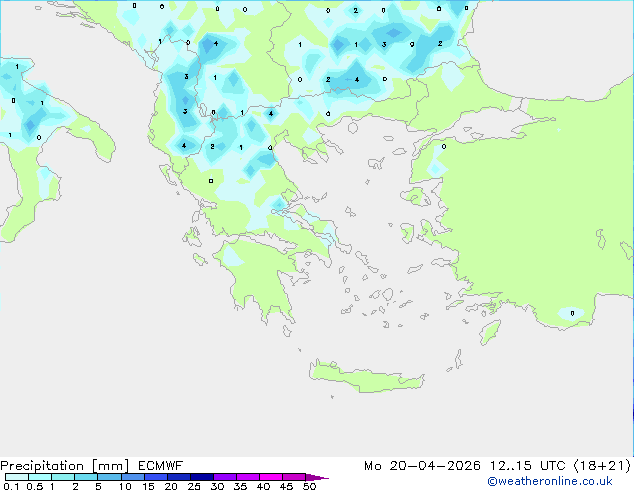This screenshot has width=634, height=490.
Task: Click the '25' legend label
Action: 194,486
